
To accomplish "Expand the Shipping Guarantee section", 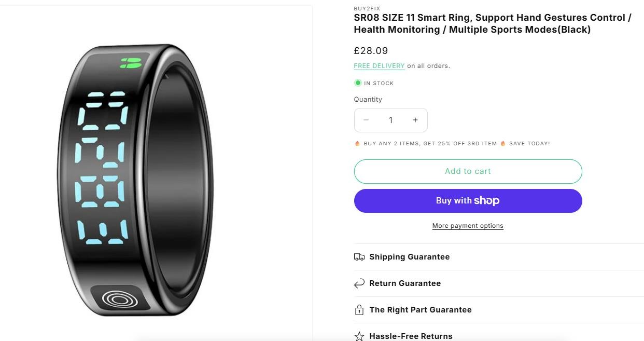I will (x=410, y=257).
